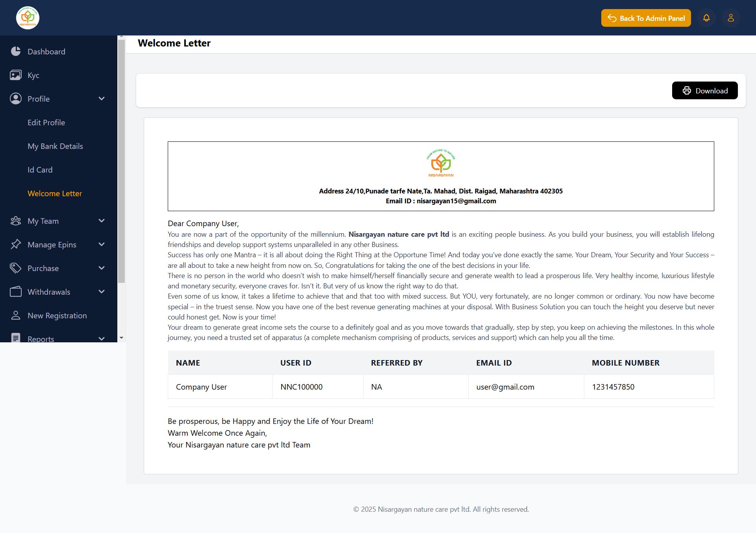
Task: Click the printer icon in Download button
Action: [687, 91]
